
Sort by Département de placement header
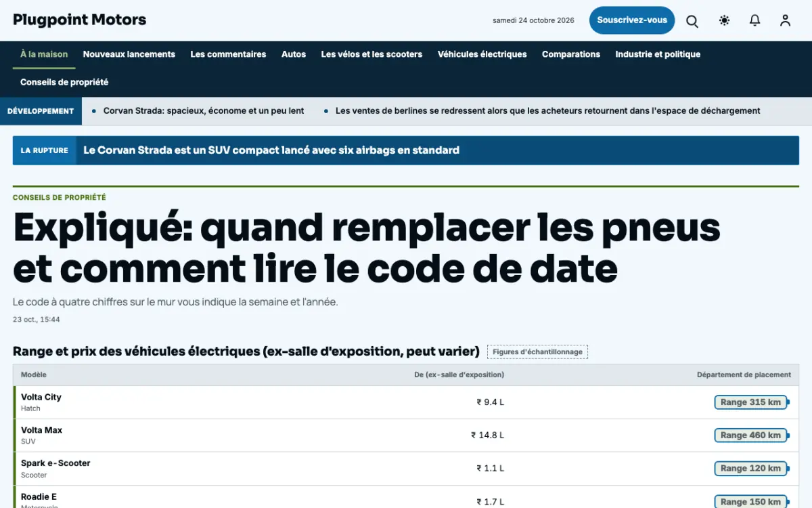(x=744, y=375)
